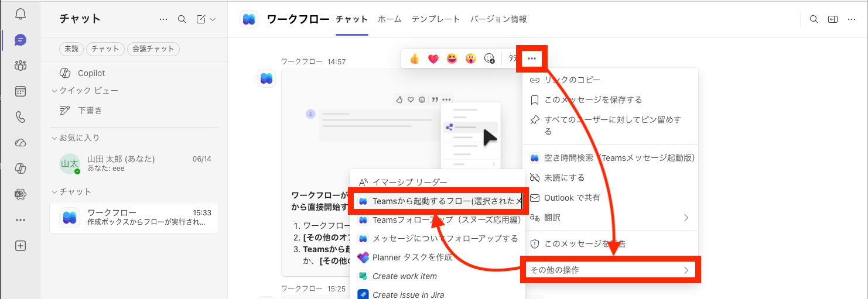Open the Activity bell icon
868x299 pixels.
click(x=20, y=13)
